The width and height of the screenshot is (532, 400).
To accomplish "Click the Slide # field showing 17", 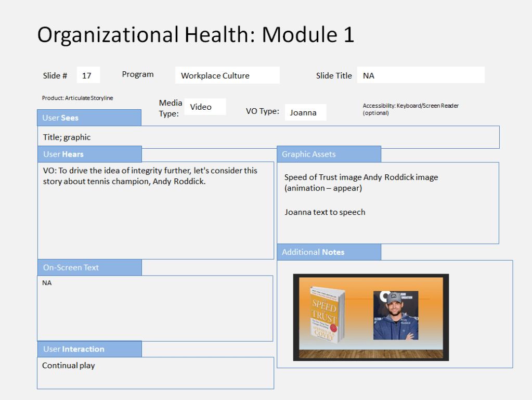I will (x=88, y=75).
